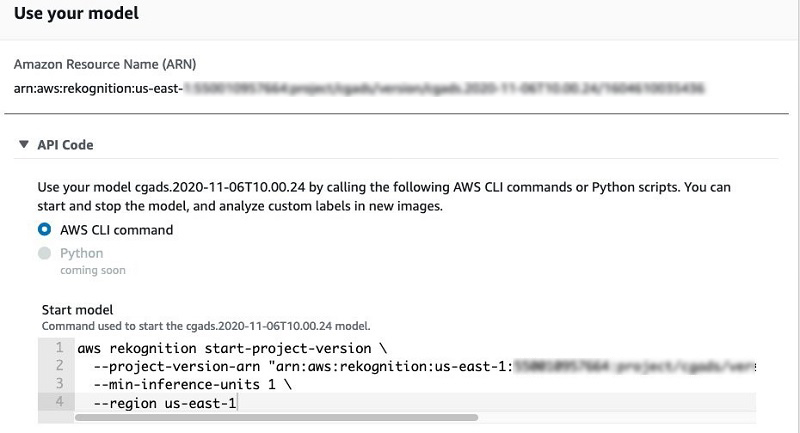Viewport: 800px width, 433px height.
Task: Click line number 1 in the gutter
Action: click(x=59, y=348)
